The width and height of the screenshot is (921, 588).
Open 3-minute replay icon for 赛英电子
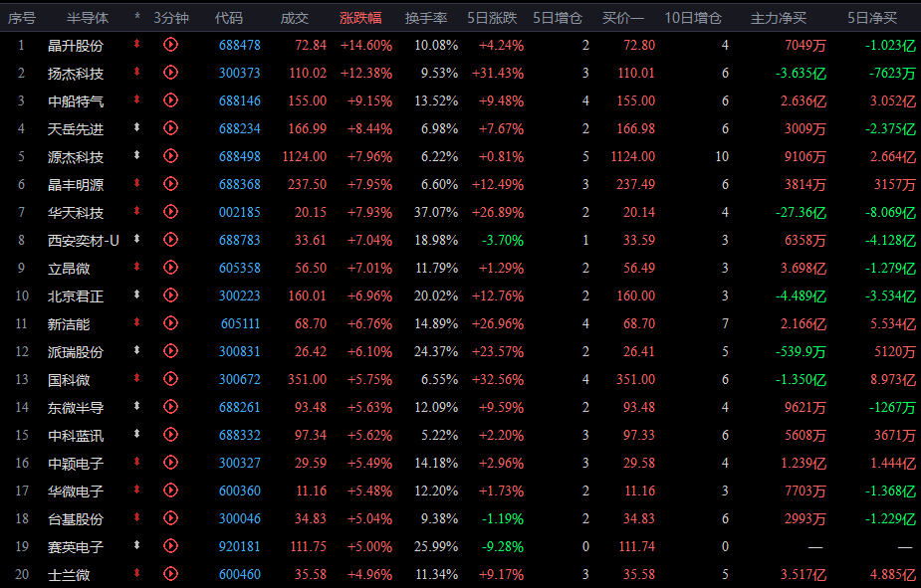click(x=170, y=546)
